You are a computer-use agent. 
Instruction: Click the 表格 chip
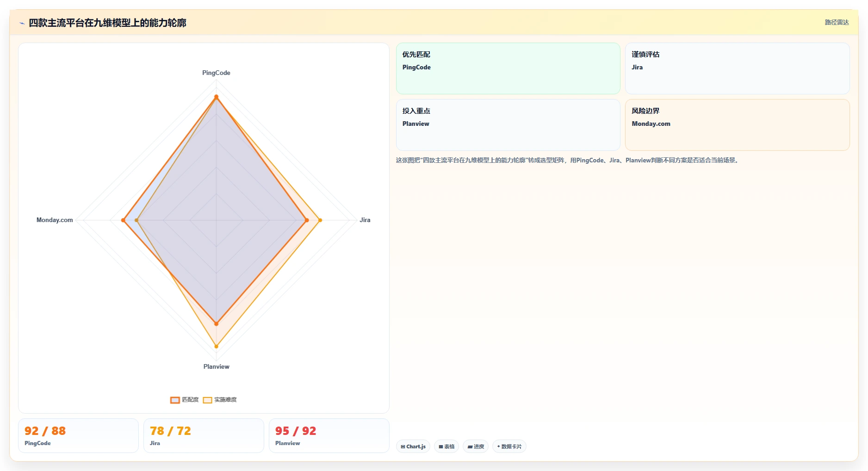[446, 446]
